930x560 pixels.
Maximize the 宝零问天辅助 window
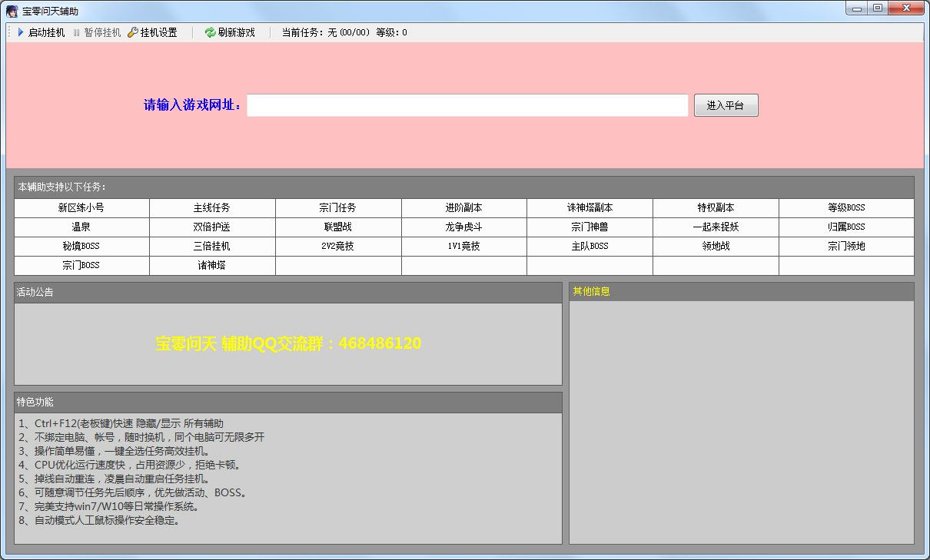tap(878, 8)
